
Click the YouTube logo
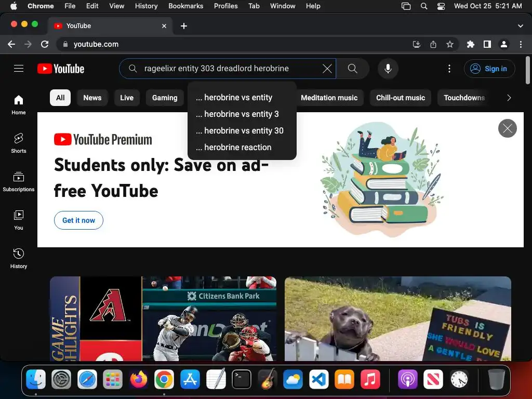(x=61, y=69)
